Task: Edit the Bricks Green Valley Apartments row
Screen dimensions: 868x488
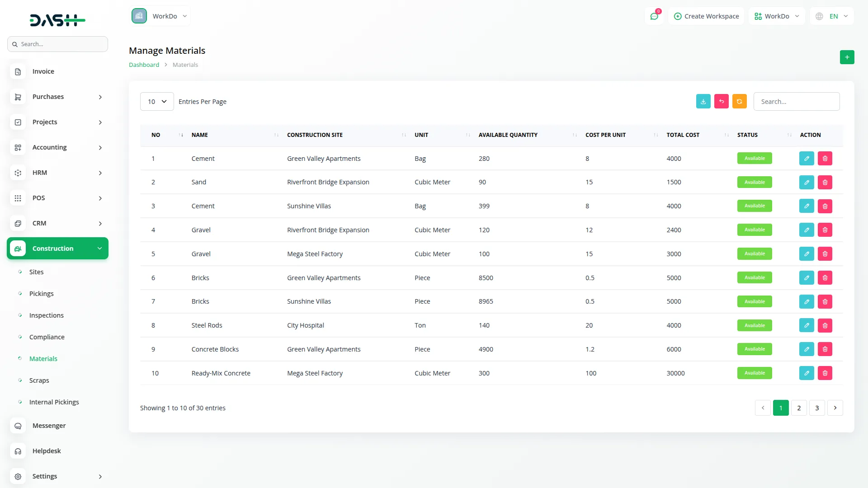Action: 807,278
